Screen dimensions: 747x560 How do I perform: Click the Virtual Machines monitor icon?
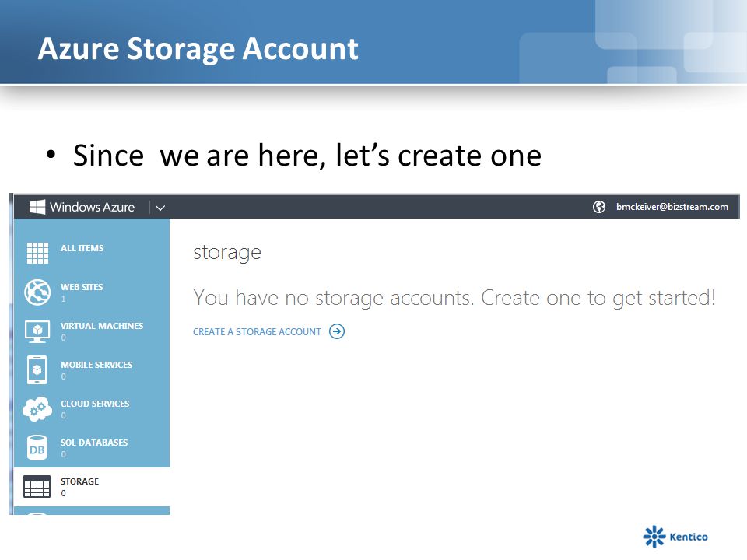(37, 331)
